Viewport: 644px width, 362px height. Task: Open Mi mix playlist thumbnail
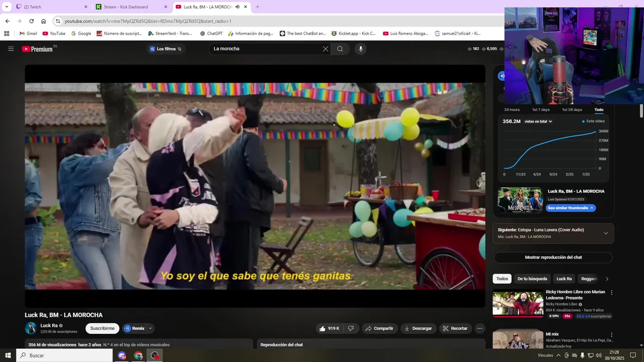pyautogui.click(x=518, y=339)
